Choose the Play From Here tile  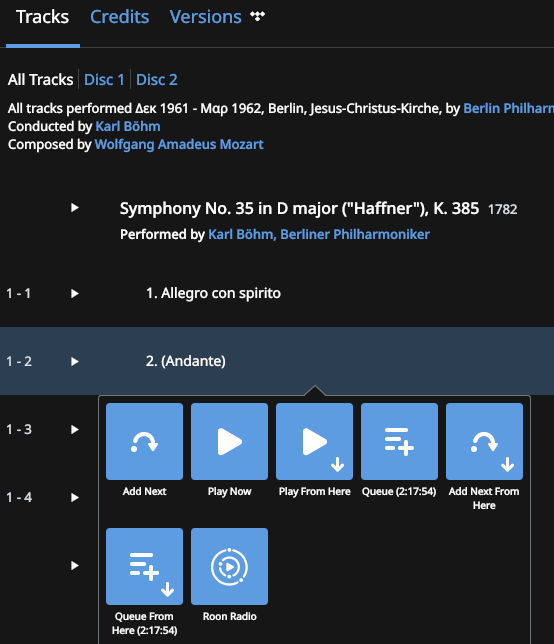point(314,441)
